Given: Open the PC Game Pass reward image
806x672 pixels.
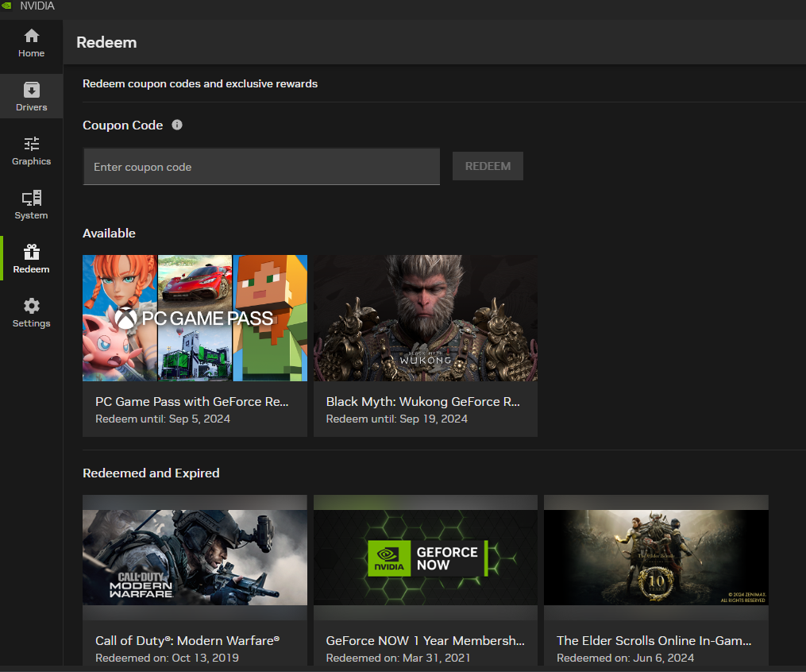Looking at the screenshot, I should (x=195, y=319).
